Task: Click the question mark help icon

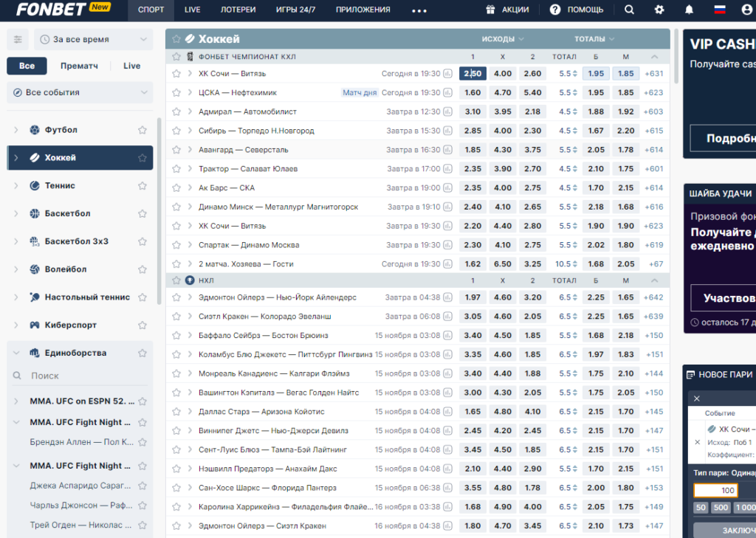Action: [555, 10]
